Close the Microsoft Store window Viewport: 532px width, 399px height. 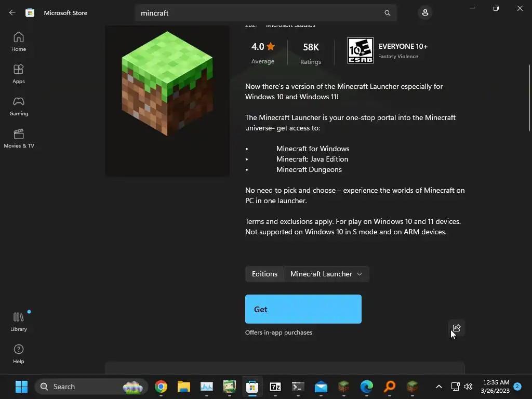pyautogui.click(x=520, y=8)
